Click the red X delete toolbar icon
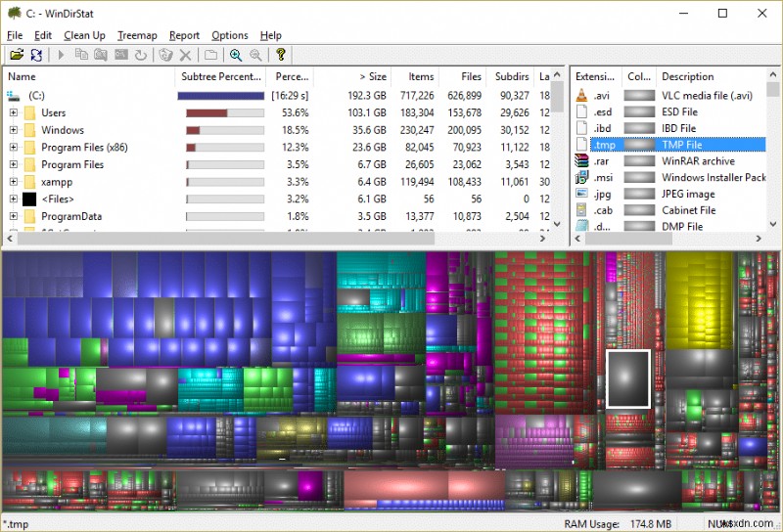Viewport: 783px width, 532px height. tap(185, 56)
